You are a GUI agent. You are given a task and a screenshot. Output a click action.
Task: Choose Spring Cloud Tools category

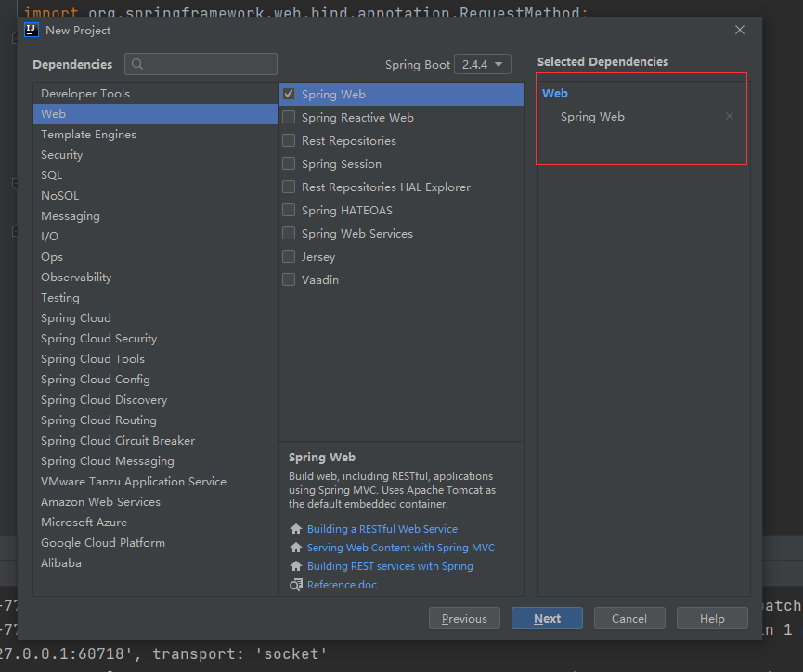pos(156,359)
